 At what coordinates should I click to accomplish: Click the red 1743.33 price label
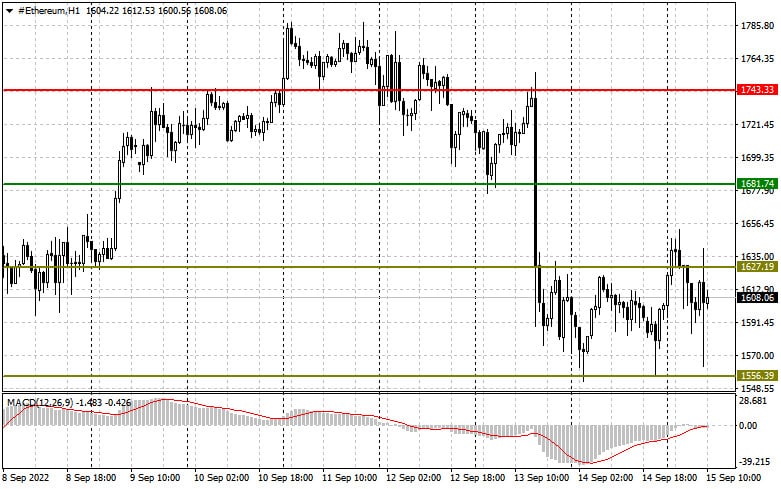[757, 90]
